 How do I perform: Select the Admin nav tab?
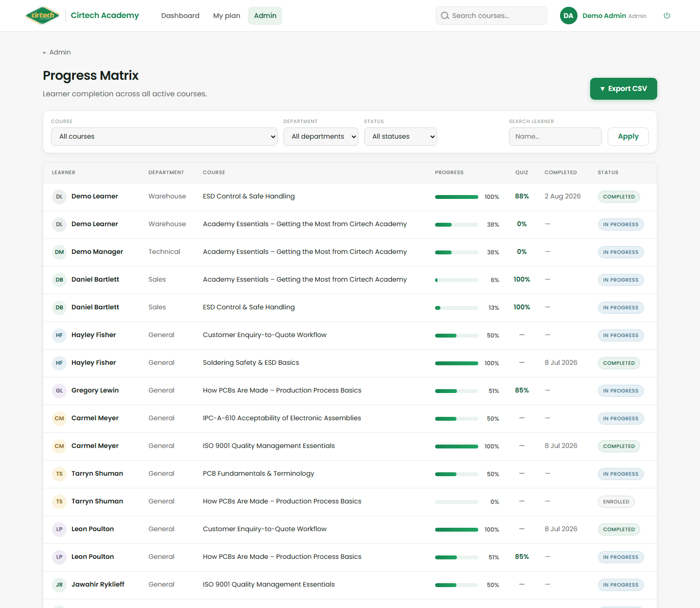[265, 16]
